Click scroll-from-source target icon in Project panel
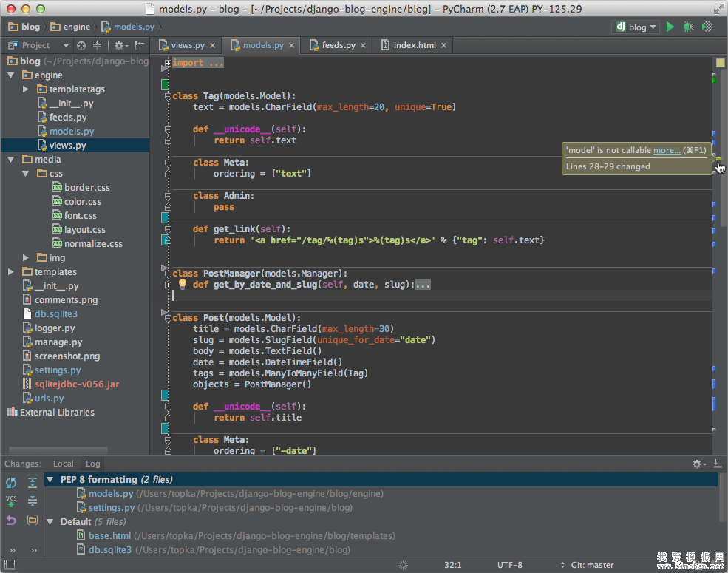The width and height of the screenshot is (728, 573). (81, 45)
